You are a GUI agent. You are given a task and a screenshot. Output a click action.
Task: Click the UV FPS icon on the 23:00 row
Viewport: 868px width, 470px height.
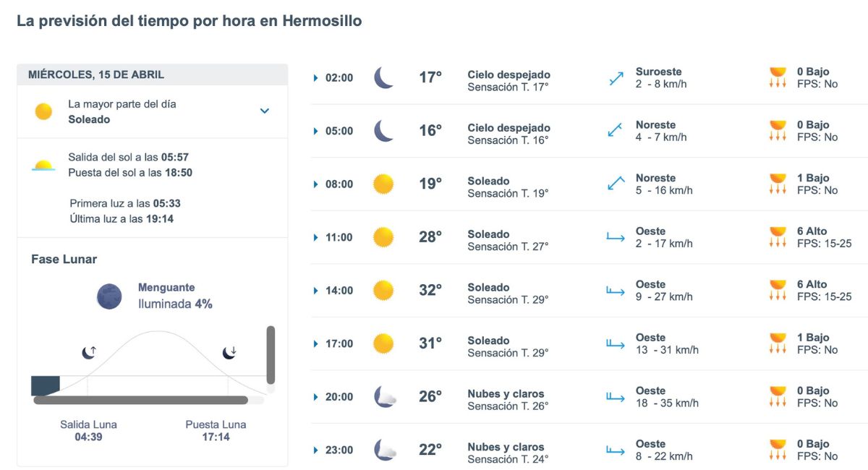(777, 449)
